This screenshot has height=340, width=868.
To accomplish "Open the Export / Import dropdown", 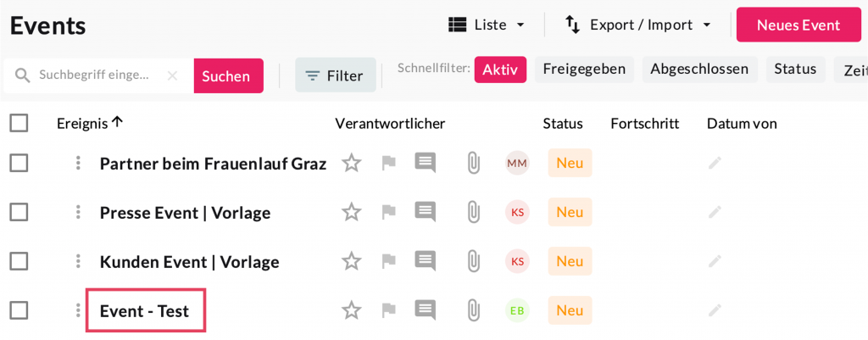I will point(638,25).
